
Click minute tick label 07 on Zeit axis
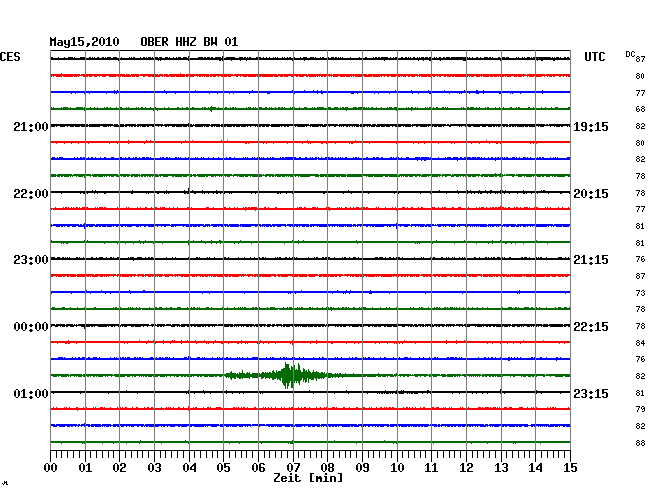[293, 467]
